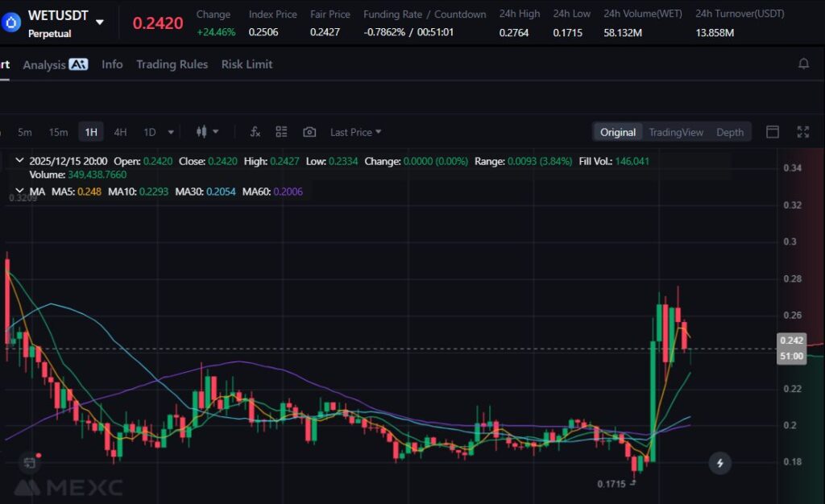Click the notification bell icon

tap(803, 64)
